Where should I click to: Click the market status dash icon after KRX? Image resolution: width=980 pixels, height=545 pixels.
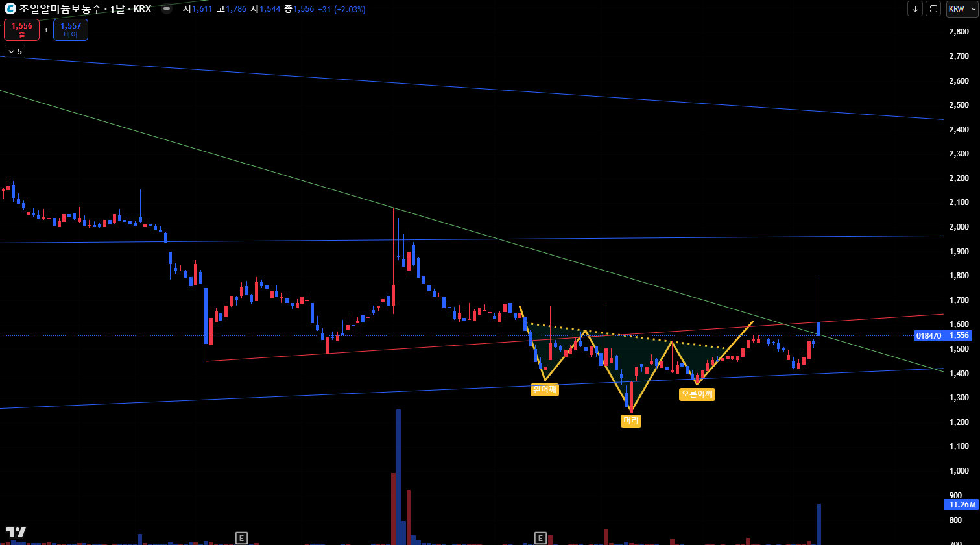click(x=167, y=9)
